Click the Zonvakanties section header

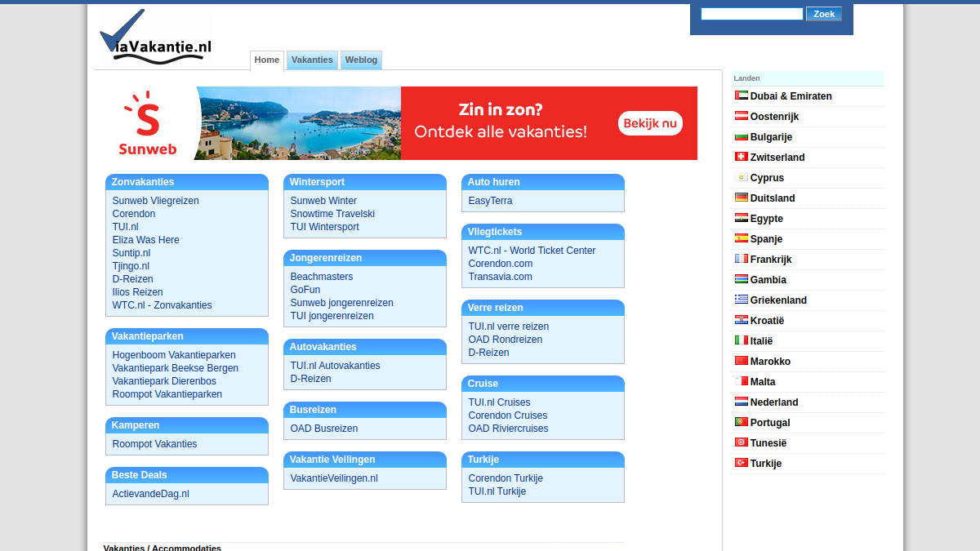(187, 182)
